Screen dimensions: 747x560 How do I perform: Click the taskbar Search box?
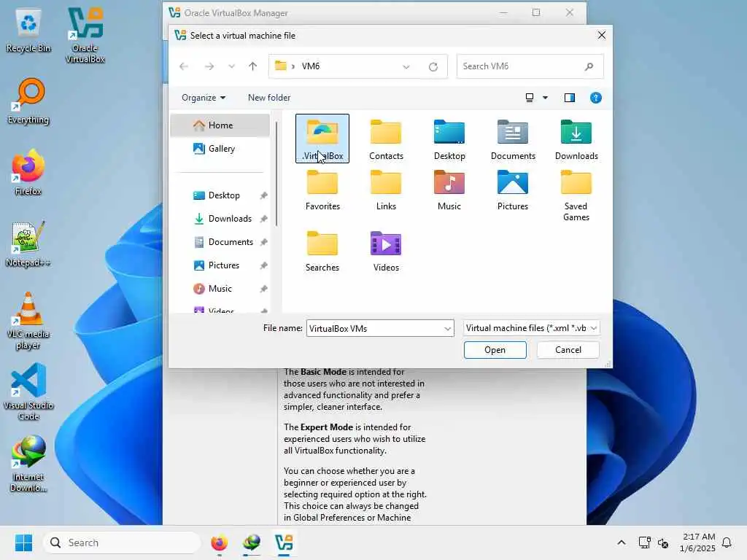(x=122, y=542)
